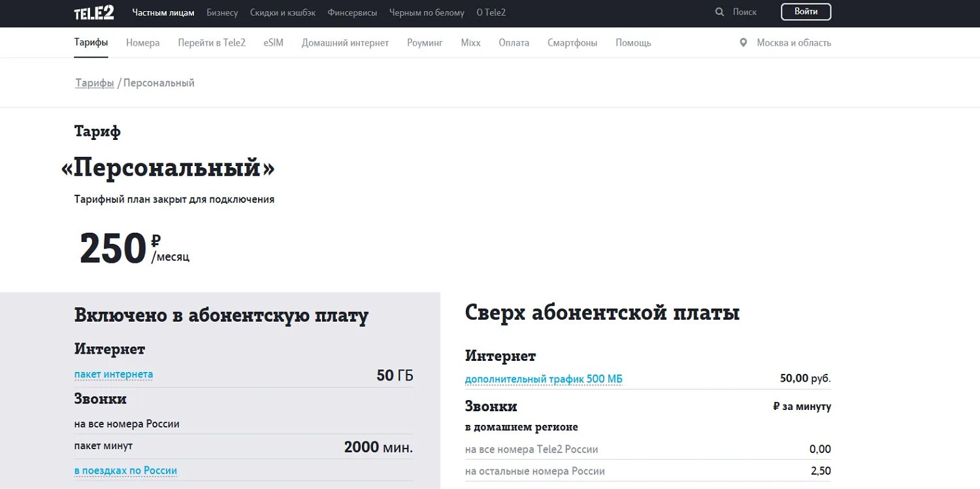Viewport: 980px width, 489px height.
Task: Change region Москва и область
Action: click(794, 42)
